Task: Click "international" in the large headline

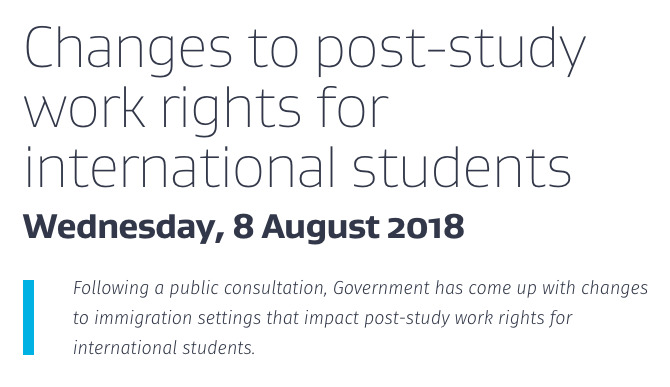Action: click(x=180, y=167)
